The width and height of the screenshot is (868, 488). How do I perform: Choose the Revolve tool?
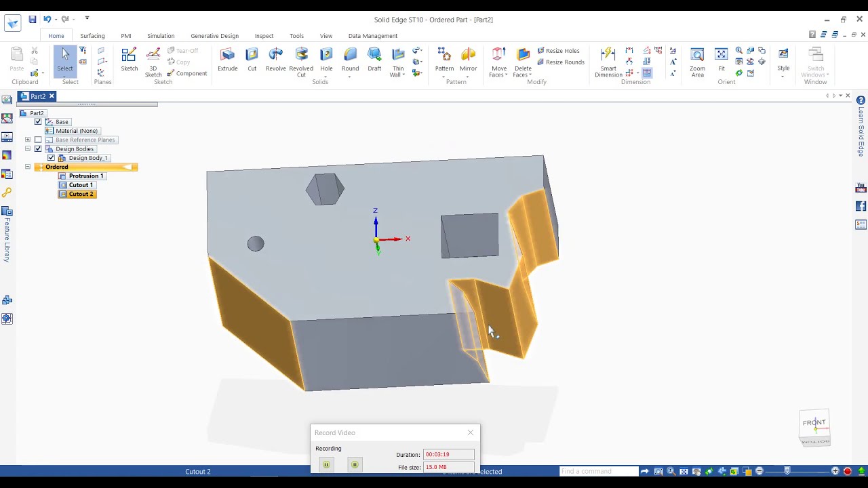(275, 60)
